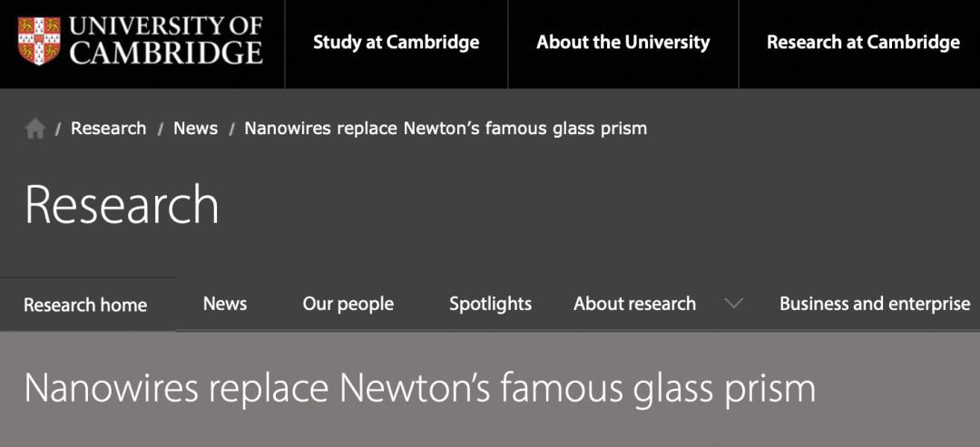Click the slash separator right after home icon
Screen dimensions: 980x447
[58, 129]
